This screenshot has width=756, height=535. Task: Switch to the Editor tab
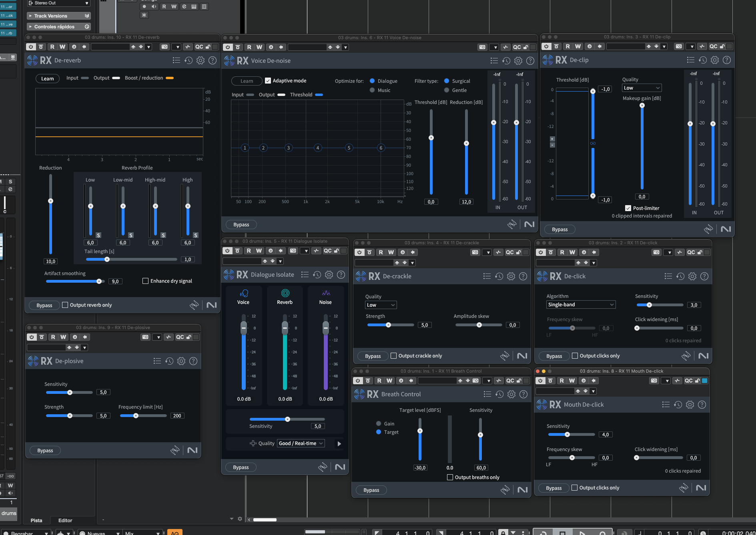(64, 520)
